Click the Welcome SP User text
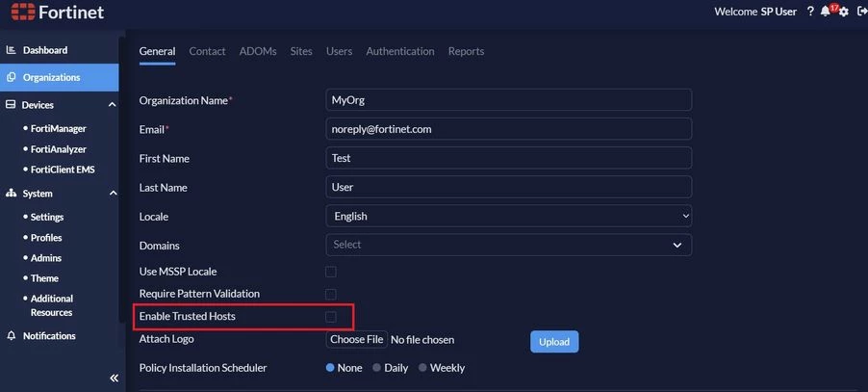The height and width of the screenshot is (392, 868). point(755,12)
